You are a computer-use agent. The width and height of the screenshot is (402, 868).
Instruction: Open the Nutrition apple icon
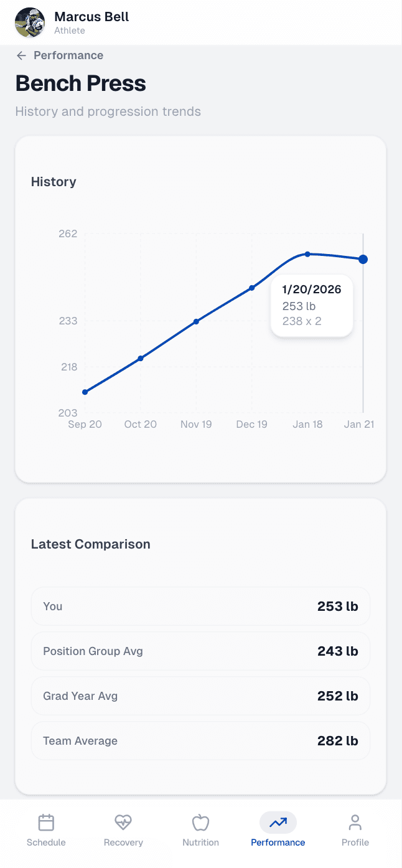200,823
